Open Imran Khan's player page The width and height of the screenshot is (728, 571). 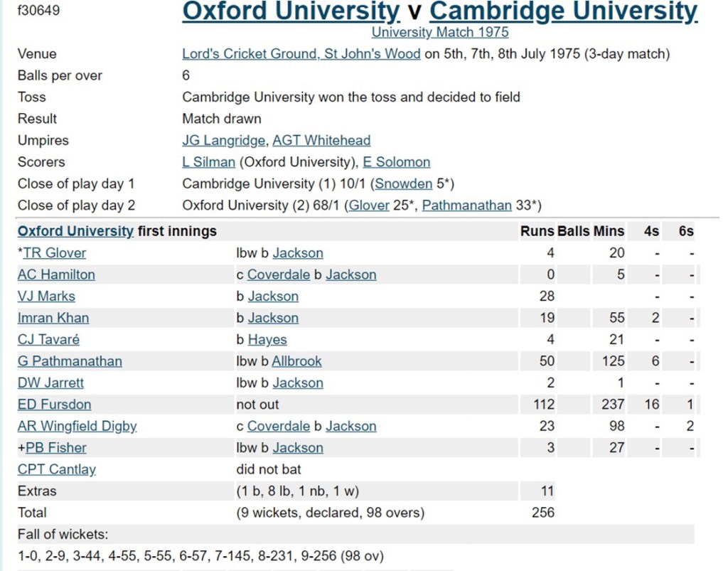point(53,318)
